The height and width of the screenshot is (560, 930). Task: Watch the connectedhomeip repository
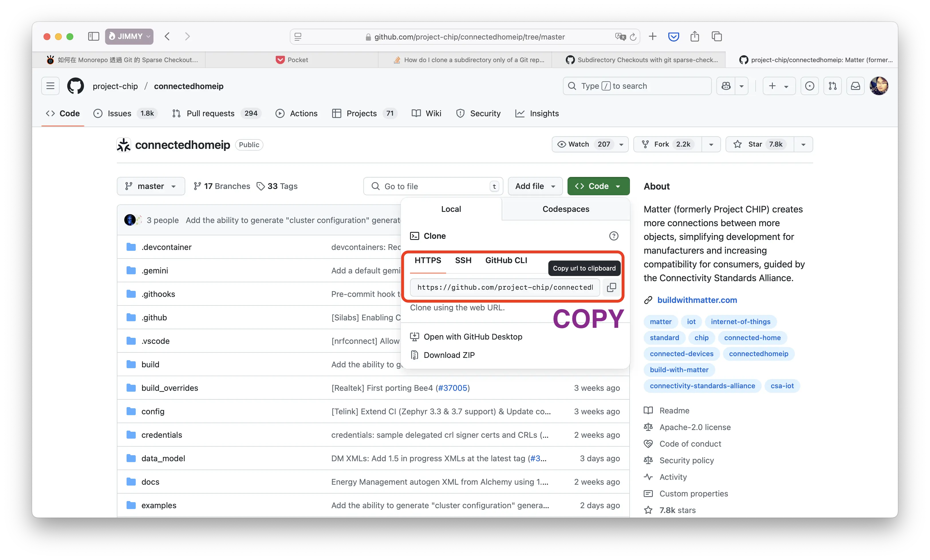click(590, 144)
